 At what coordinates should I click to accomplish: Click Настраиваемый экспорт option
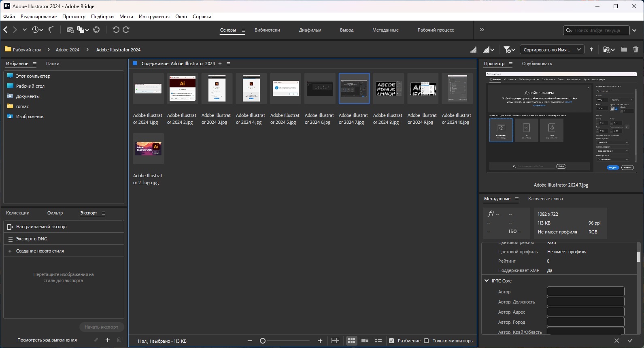pyautogui.click(x=42, y=227)
